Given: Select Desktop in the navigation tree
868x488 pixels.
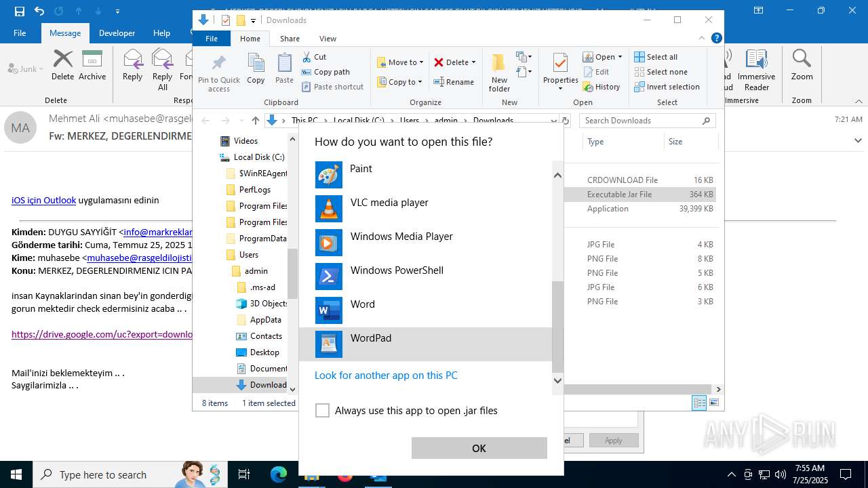Looking at the screenshot, I should [x=258, y=352].
